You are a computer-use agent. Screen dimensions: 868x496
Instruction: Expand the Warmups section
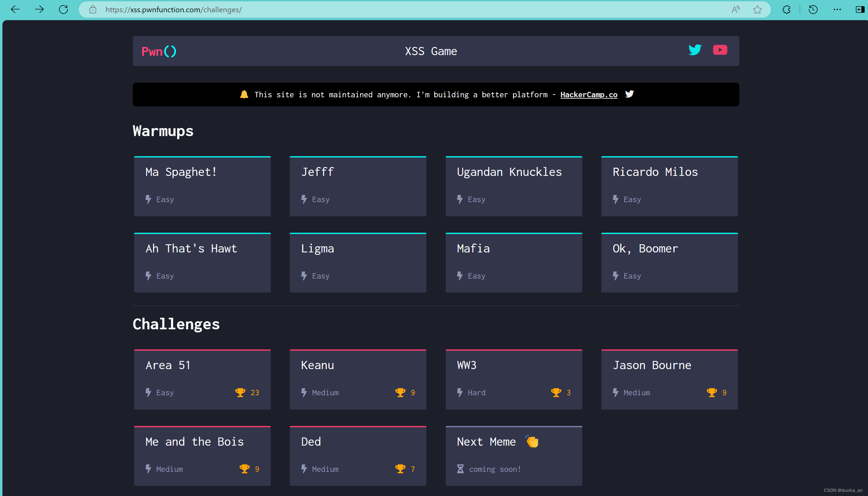pos(163,130)
